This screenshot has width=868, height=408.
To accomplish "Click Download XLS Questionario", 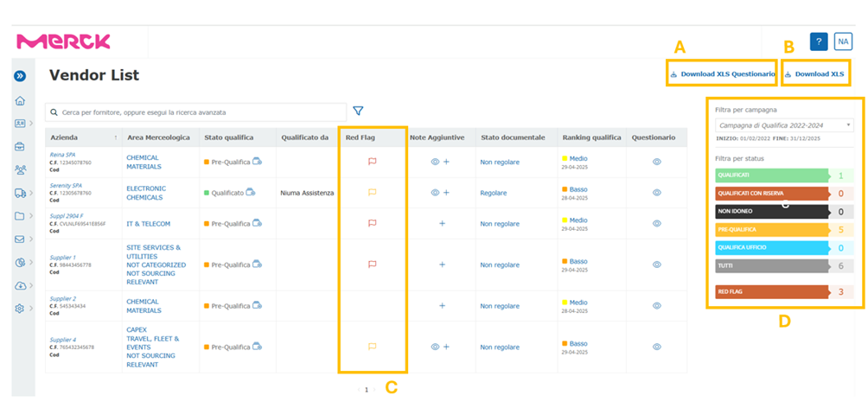I will (723, 74).
